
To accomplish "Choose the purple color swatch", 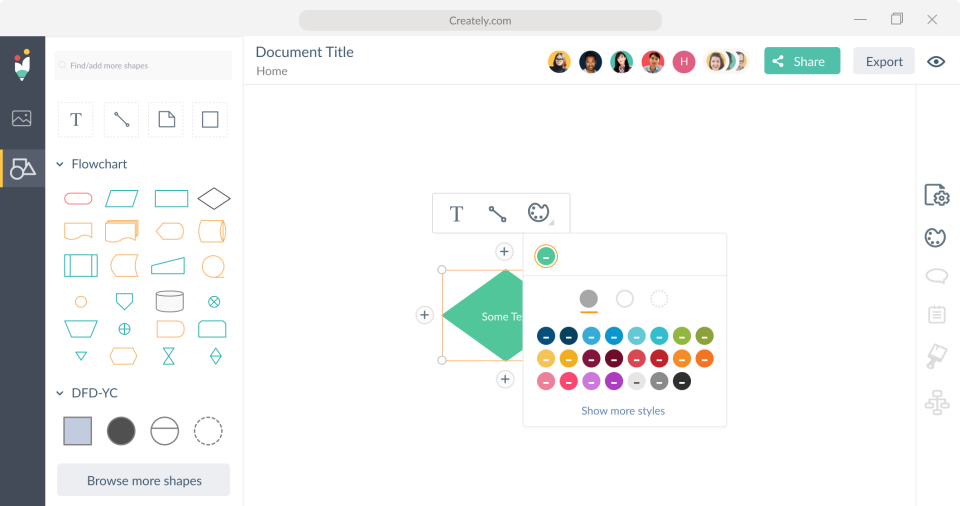I will coord(613,381).
